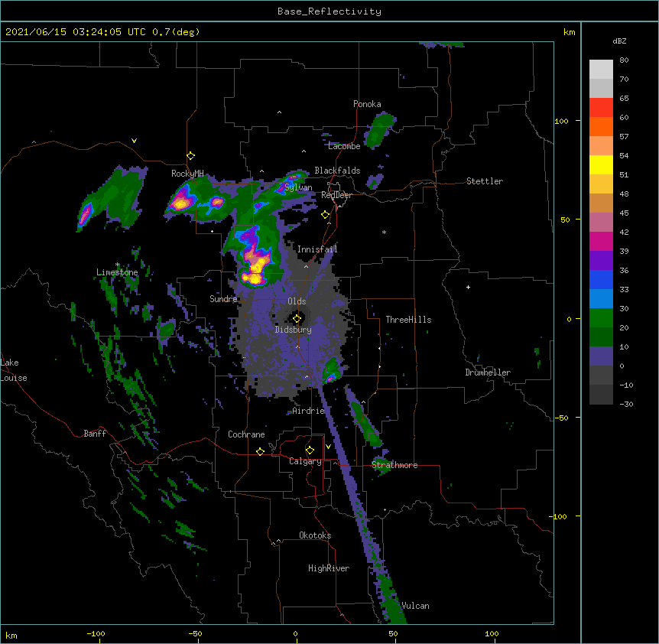Pick the dark blue 33-36 dBZ legend band

coord(601,279)
